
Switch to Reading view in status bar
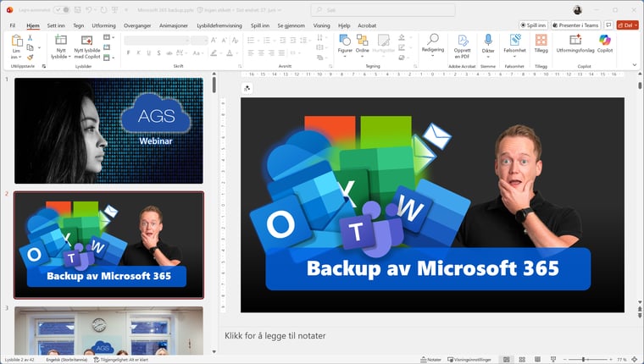pos(537,360)
